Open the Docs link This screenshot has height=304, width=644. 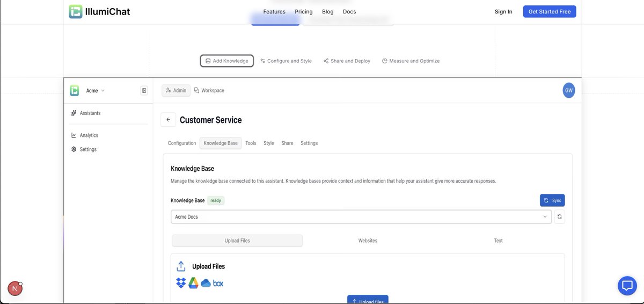pyautogui.click(x=349, y=11)
